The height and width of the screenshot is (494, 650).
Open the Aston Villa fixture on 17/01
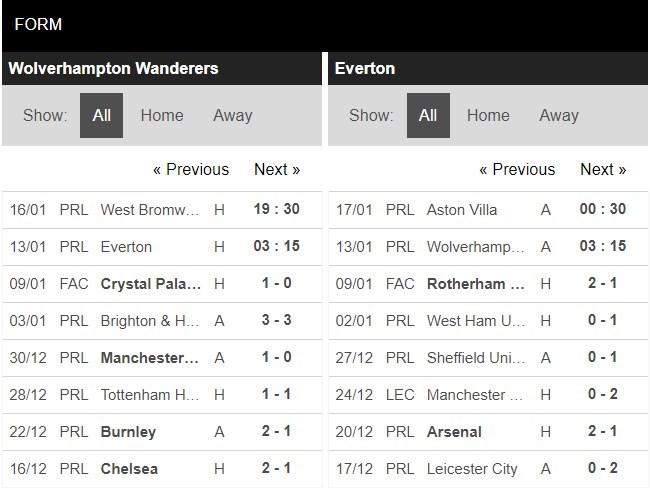coord(488,210)
